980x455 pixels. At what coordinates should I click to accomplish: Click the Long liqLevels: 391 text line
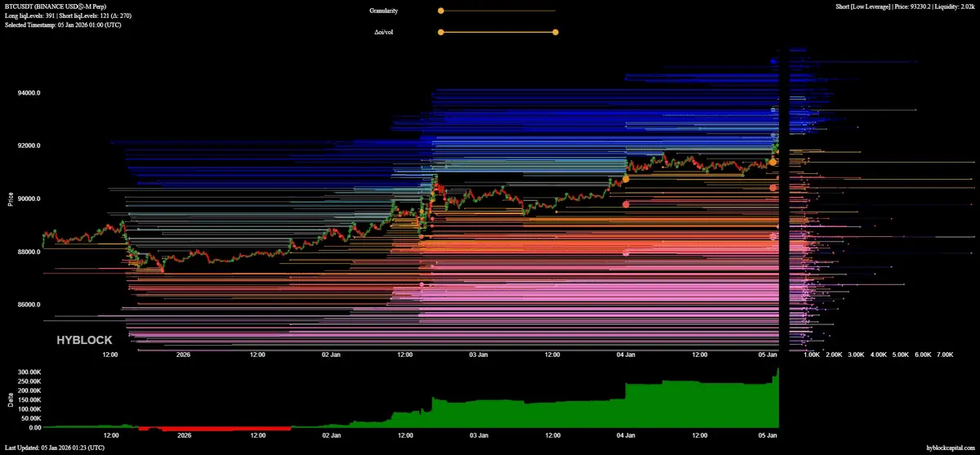click(x=68, y=15)
